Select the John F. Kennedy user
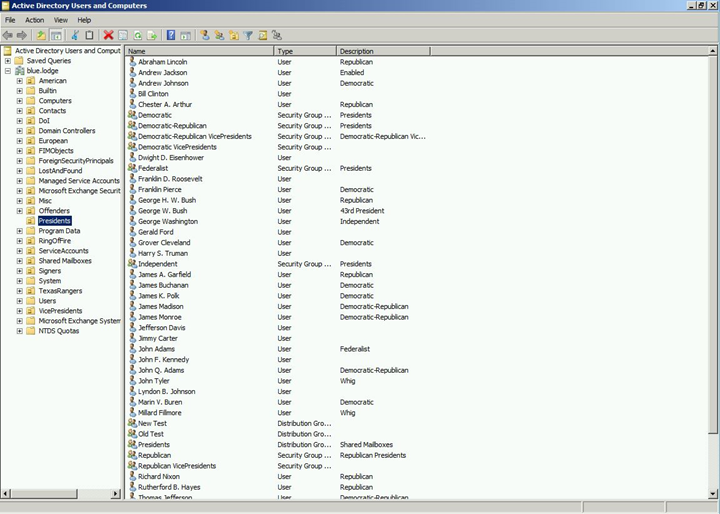Screen dimensions: 720x514 163,360
